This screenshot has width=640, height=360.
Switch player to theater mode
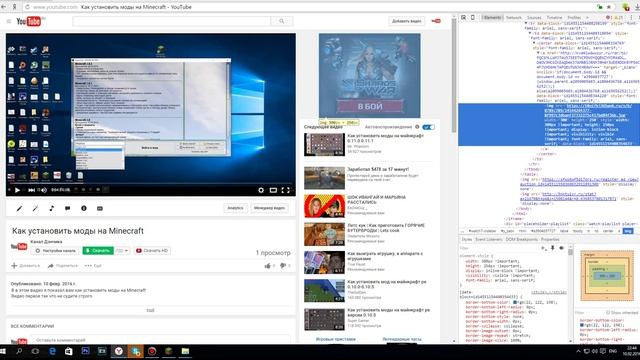[273, 190]
